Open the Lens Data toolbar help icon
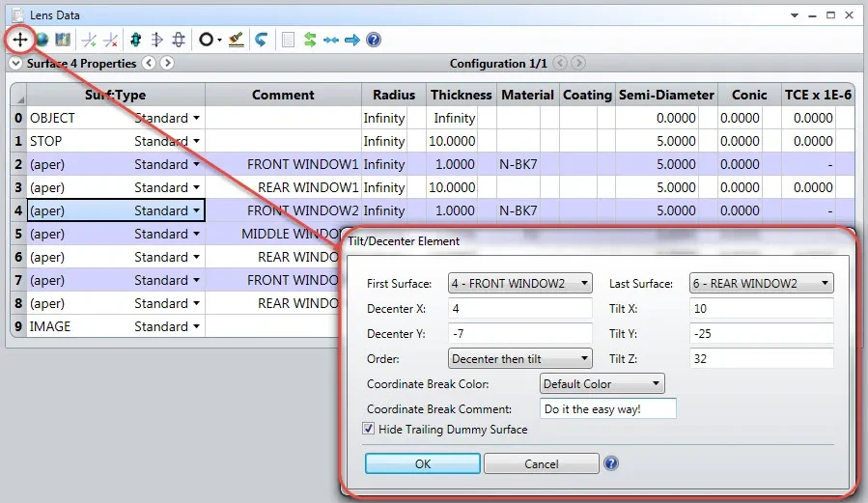 pyautogui.click(x=374, y=40)
